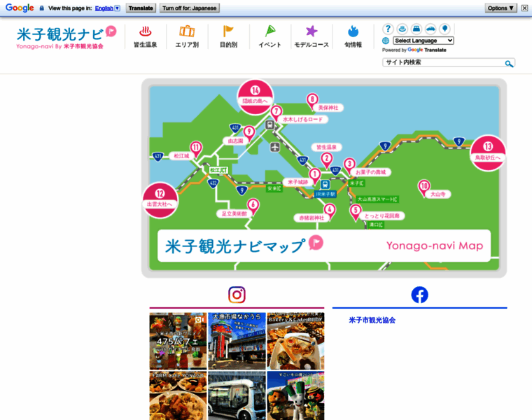The width and height of the screenshot is (532, 420).
Task: Open the モデルコース model course menu
Action: [311, 36]
